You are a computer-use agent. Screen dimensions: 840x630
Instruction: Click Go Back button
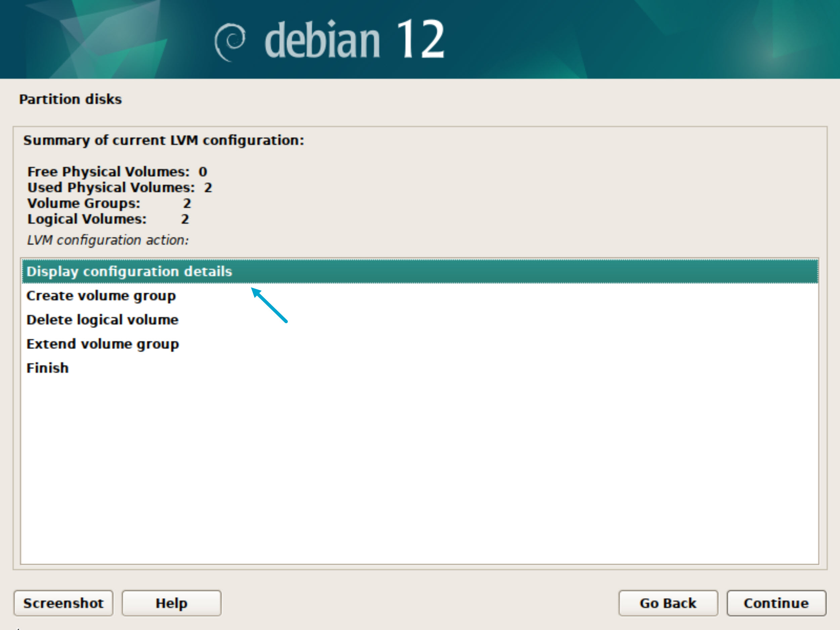[668, 603]
